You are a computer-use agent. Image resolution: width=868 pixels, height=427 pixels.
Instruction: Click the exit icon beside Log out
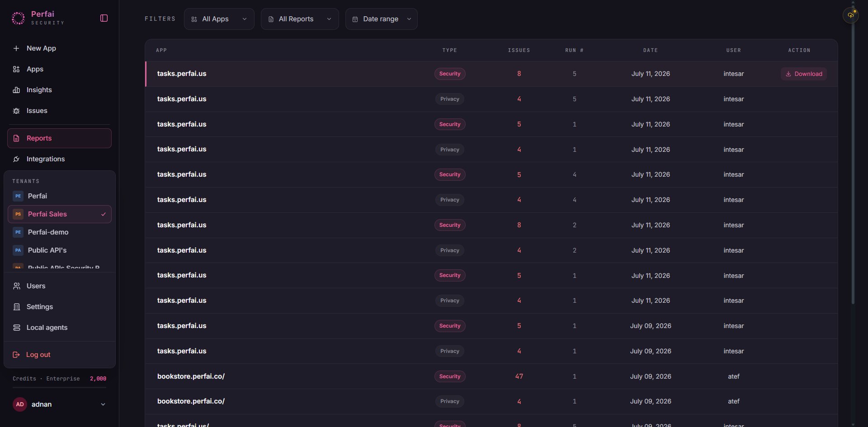(16, 355)
